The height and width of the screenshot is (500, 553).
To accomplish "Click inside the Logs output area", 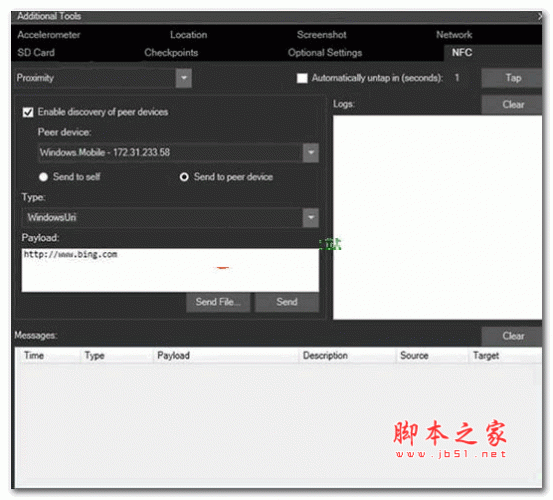I will tap(437, 218).
